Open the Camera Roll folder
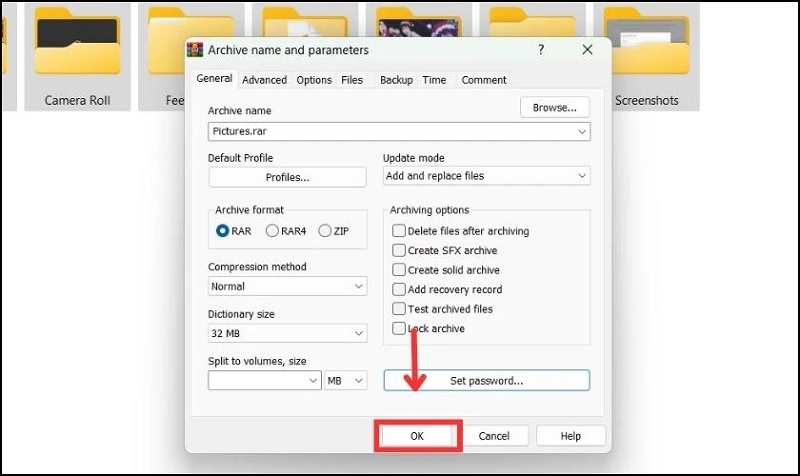This screenshot has height=476, width=800. (77, 57)
